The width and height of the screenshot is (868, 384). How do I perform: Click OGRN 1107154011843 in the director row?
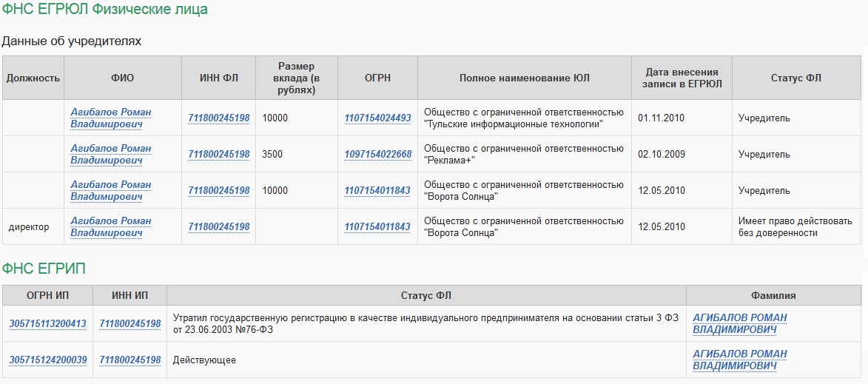click(x=377, y=227)
